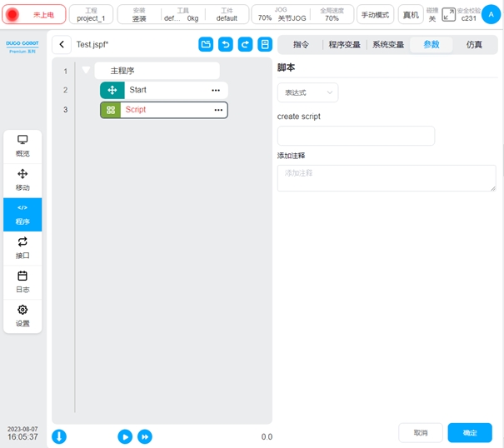Go back using the left chevron button
Screen dimensions: 504x448
62,45
